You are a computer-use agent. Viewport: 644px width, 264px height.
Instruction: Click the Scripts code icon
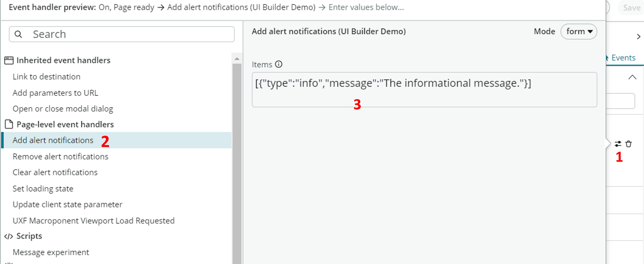[x=9, y=236]
